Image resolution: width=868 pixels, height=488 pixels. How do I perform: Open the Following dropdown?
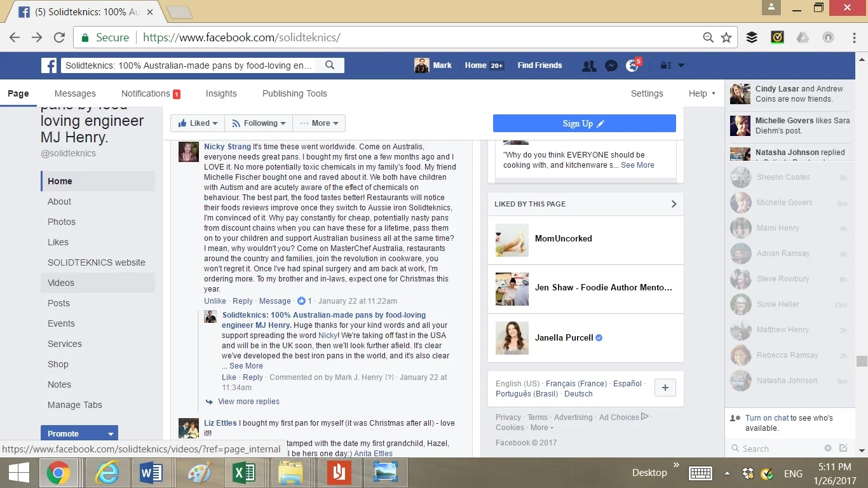[259, 123]
